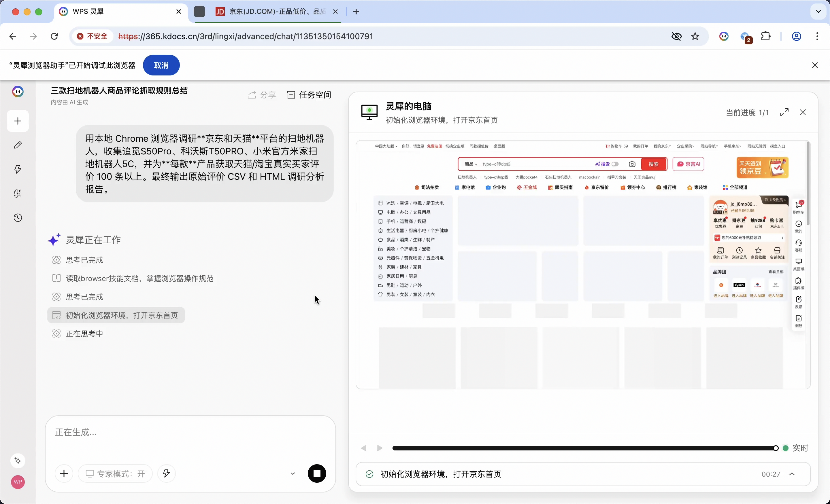
Task: Click the camera image-search icon in JD preview
Action: pyautogui.click(x=632, y=164)
